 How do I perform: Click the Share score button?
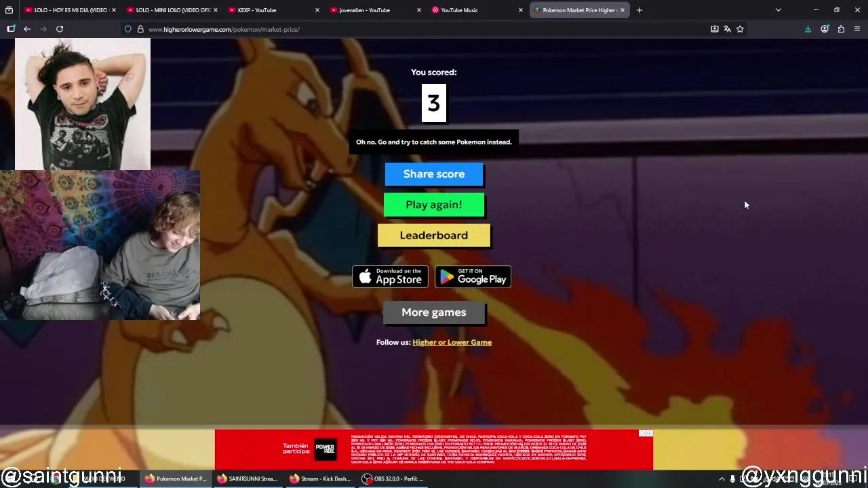click(x=434, y=174)
